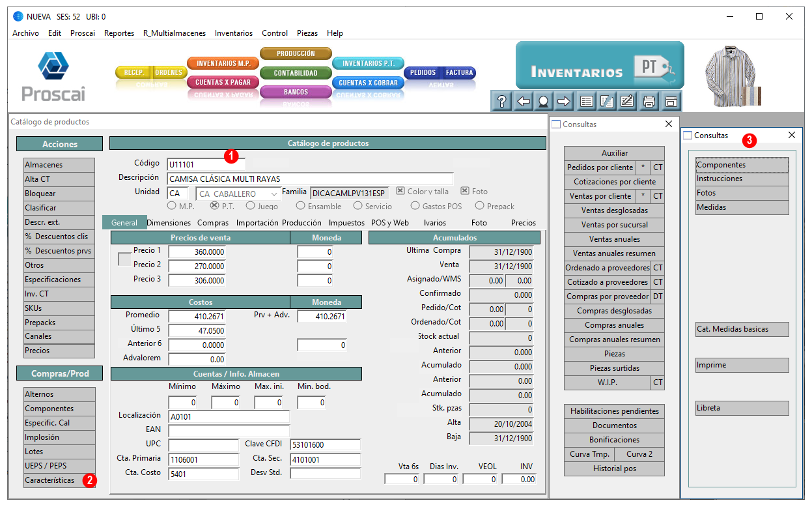Click the Componentes button in right Consultas

[x=742, y=165]
